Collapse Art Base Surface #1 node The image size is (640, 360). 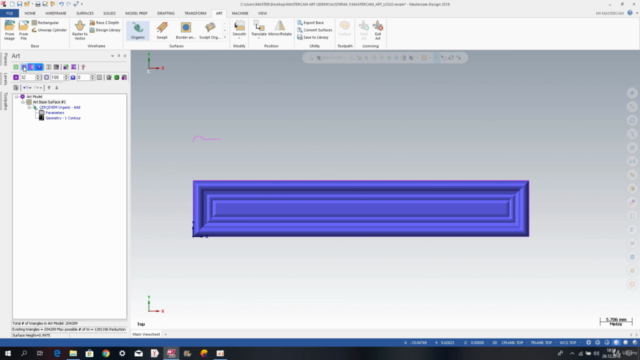23,102
